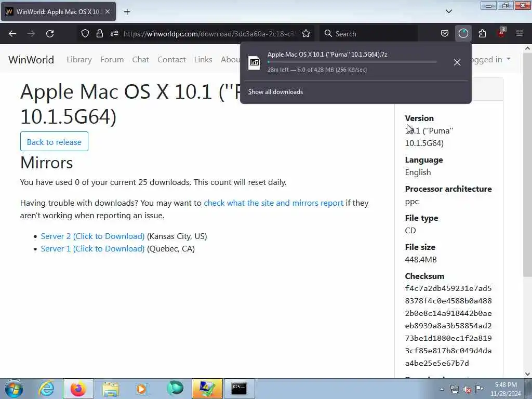Click the file size value 448.4MB
The image size is (532, 399).
(421, 260)
